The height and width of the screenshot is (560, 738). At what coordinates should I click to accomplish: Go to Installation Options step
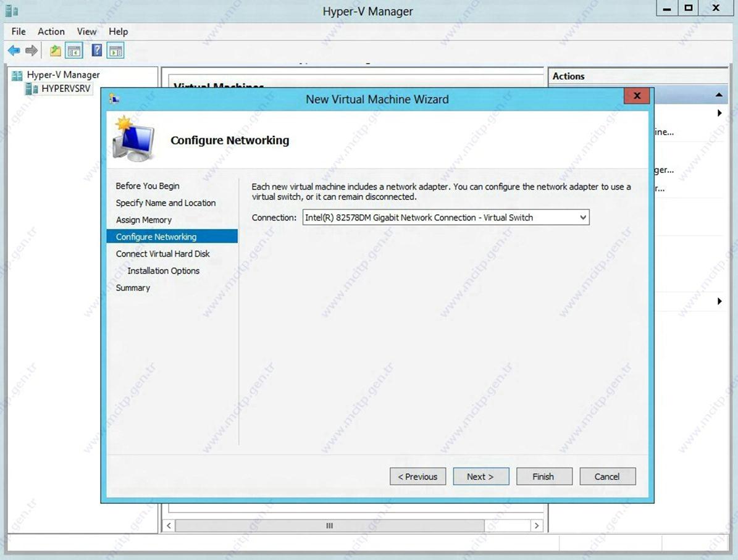click(x=163, y=270)
